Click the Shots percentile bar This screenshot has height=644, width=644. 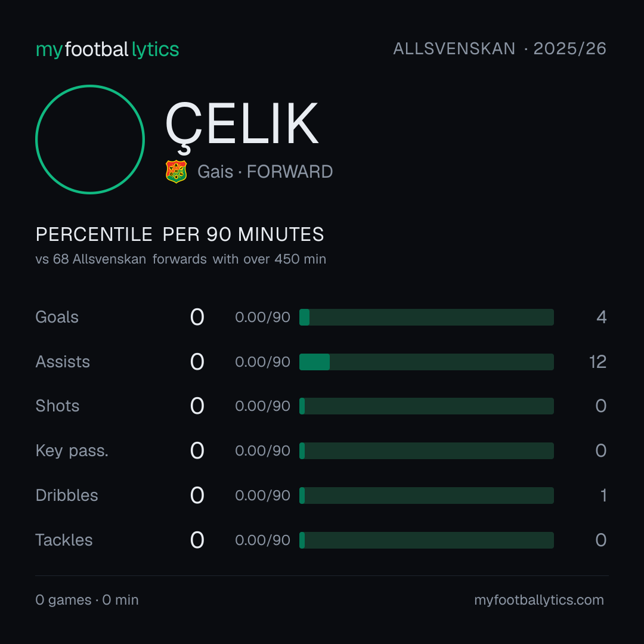[x=426, y=406]
